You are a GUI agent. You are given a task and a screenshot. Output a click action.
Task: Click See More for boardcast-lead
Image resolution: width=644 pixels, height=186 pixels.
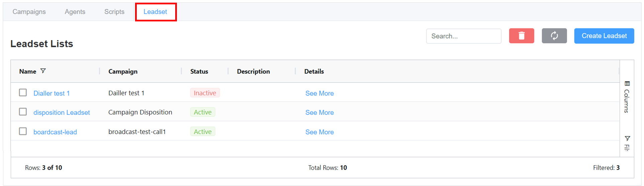pyautogui.click(x=319, y=132)
